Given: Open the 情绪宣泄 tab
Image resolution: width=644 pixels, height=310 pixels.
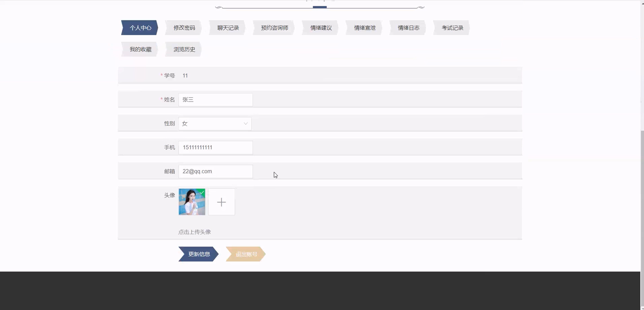Looking at the screenshot, I should coord(364,28).
